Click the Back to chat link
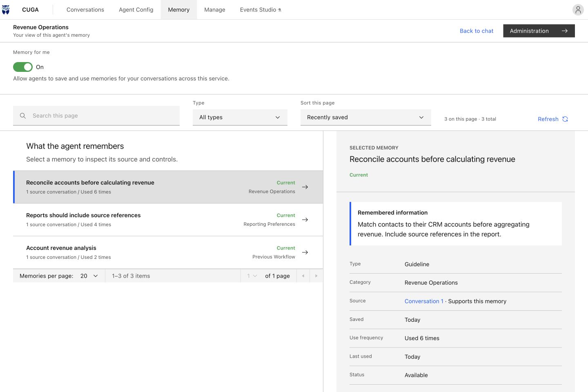The height and width of the screenshot is (392, 588). tap(477, 31)
